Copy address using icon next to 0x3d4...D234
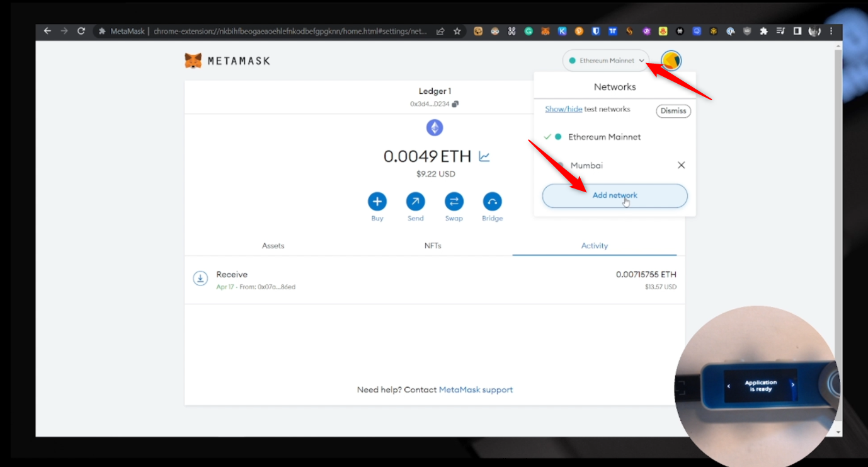Viewport: 868px width, 467px height. pos(455,104)
